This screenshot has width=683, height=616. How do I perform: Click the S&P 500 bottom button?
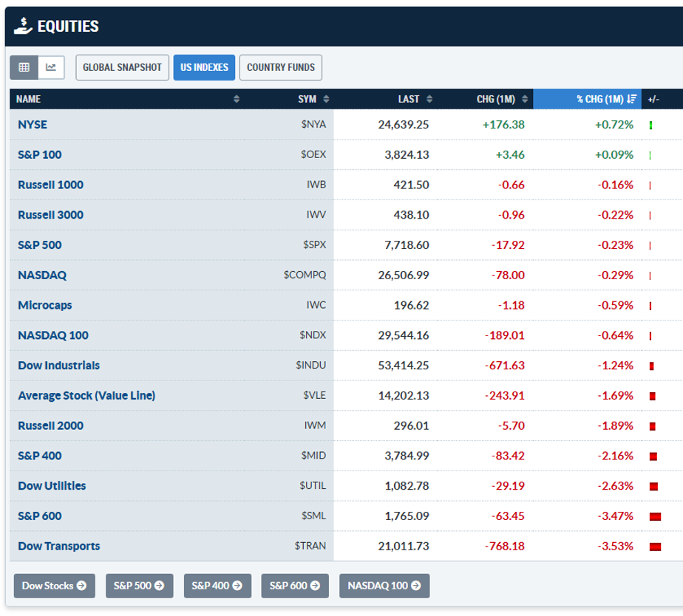click(x=140, y=586)
